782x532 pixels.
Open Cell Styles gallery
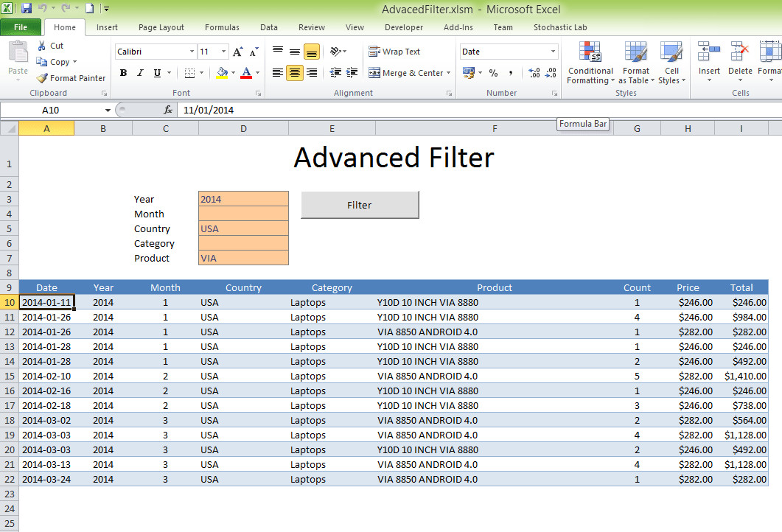tap(671, 63)
